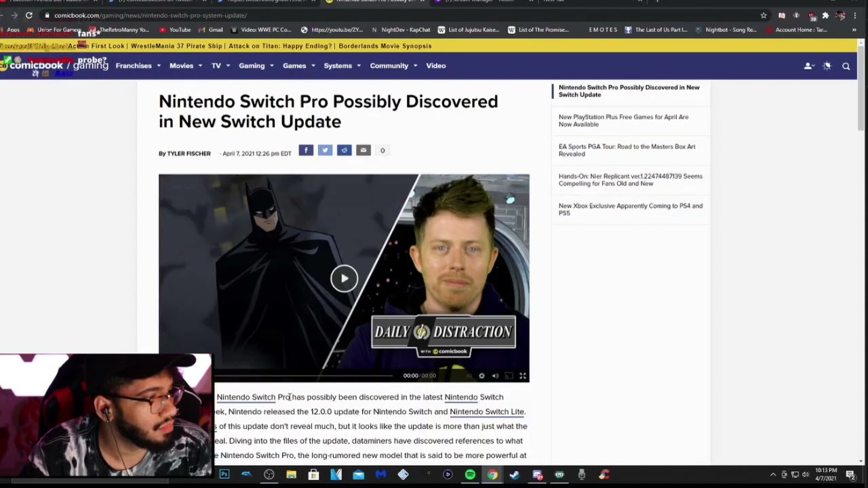868x488 pixels.
Task: Open the comment count box
Action: click(x=382, y=150)
